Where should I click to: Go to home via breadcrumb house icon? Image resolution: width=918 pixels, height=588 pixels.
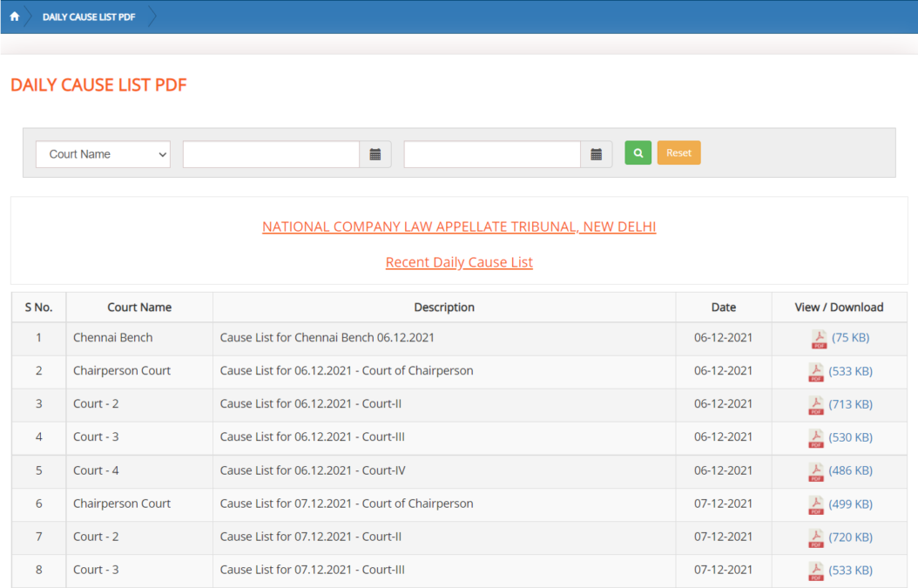point(15,17)
